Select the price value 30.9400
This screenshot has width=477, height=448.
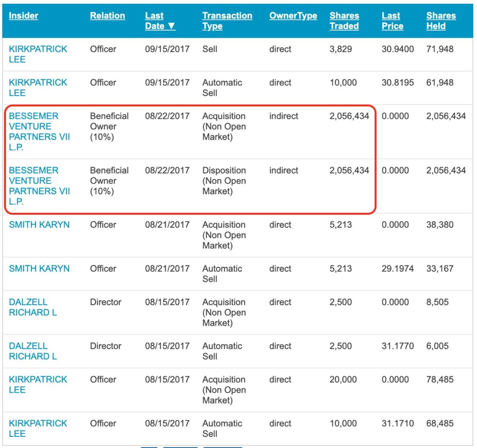point(398,49)
